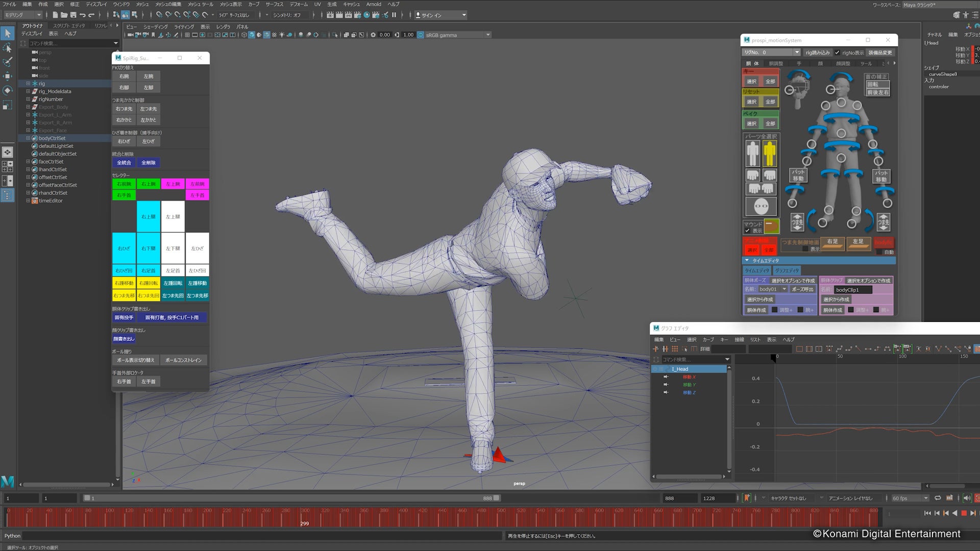
Task: Click the pause render icon
Action: (394, 15)
